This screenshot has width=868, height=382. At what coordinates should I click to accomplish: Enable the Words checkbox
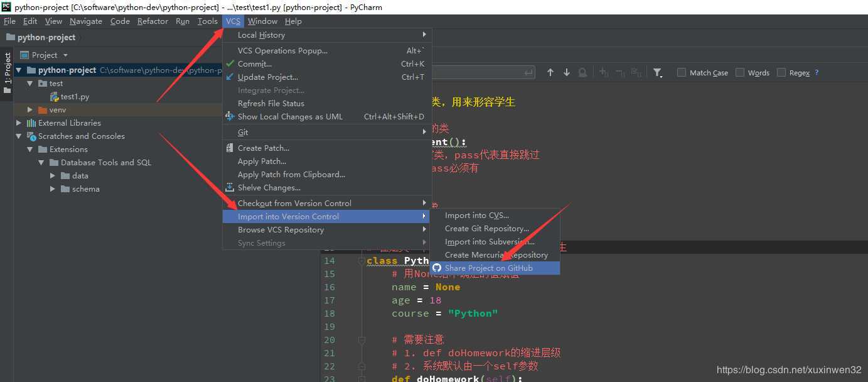pos(740,73)
